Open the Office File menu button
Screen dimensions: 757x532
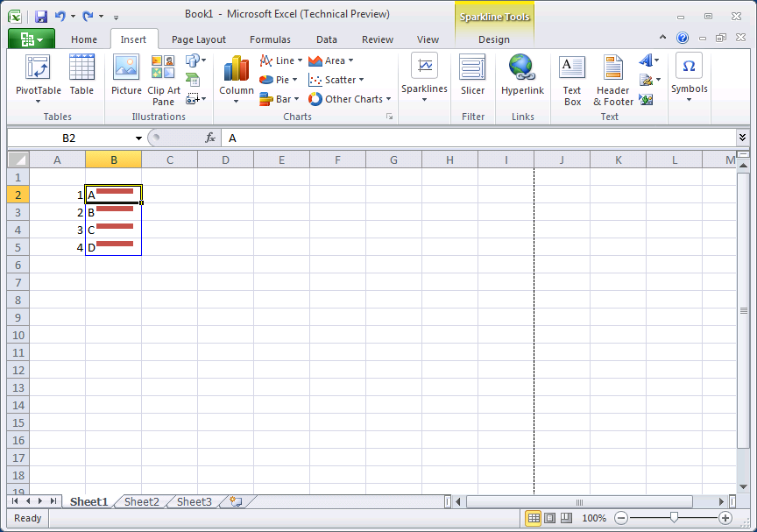pos(32,39)
